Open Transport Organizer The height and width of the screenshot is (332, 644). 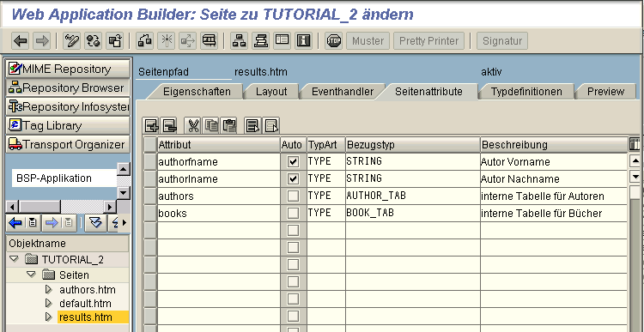[x=68, y=144]
